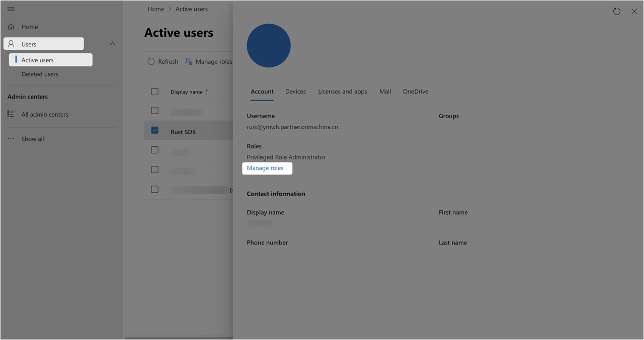This screenshot has width=644, height=340.
Task: Click Home in the breadcrumb trail
Action: [x=155, y=9]
